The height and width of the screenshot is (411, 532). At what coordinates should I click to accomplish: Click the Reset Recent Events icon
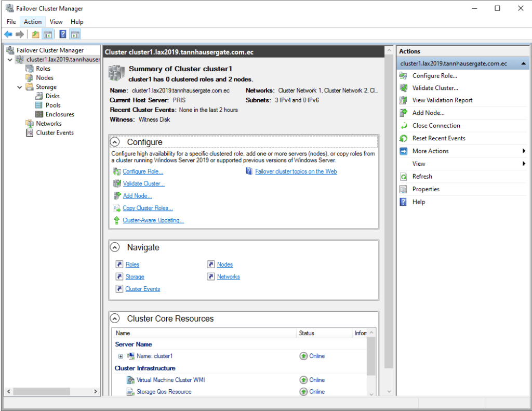click(x=403, y=138)
